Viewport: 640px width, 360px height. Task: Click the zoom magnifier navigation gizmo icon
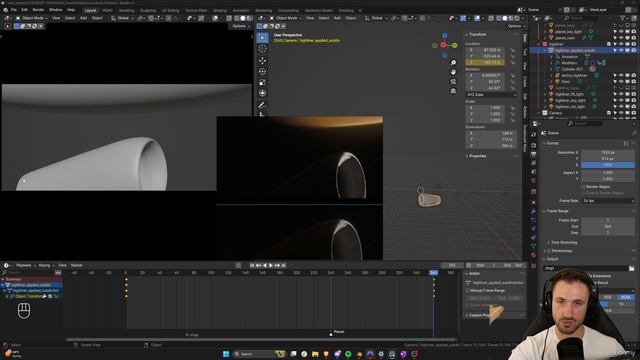453,62
